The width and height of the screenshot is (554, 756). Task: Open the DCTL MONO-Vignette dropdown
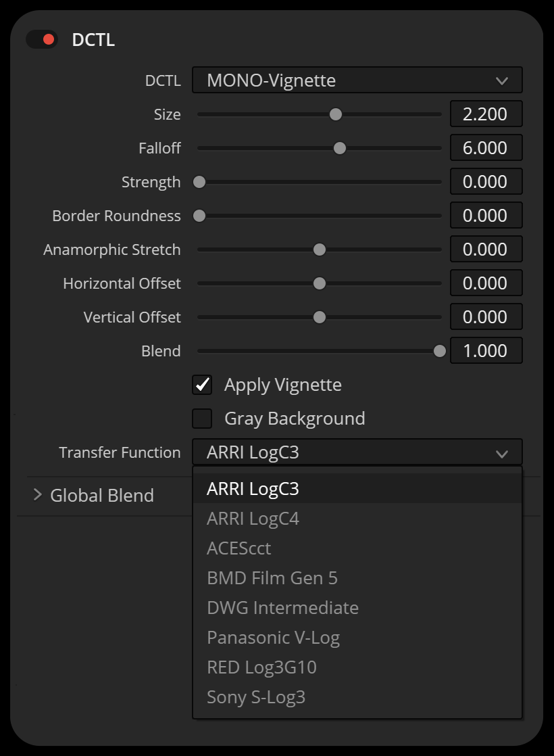point(357,80)
